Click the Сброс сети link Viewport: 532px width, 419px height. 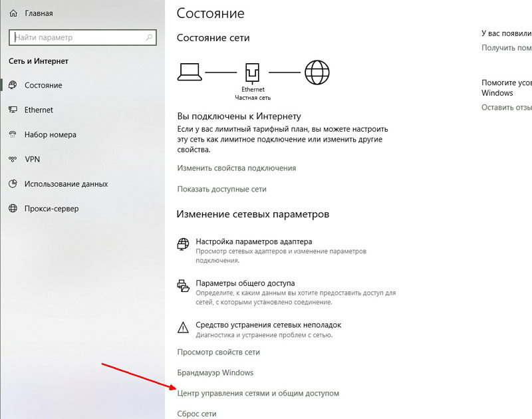click(196, 414)
